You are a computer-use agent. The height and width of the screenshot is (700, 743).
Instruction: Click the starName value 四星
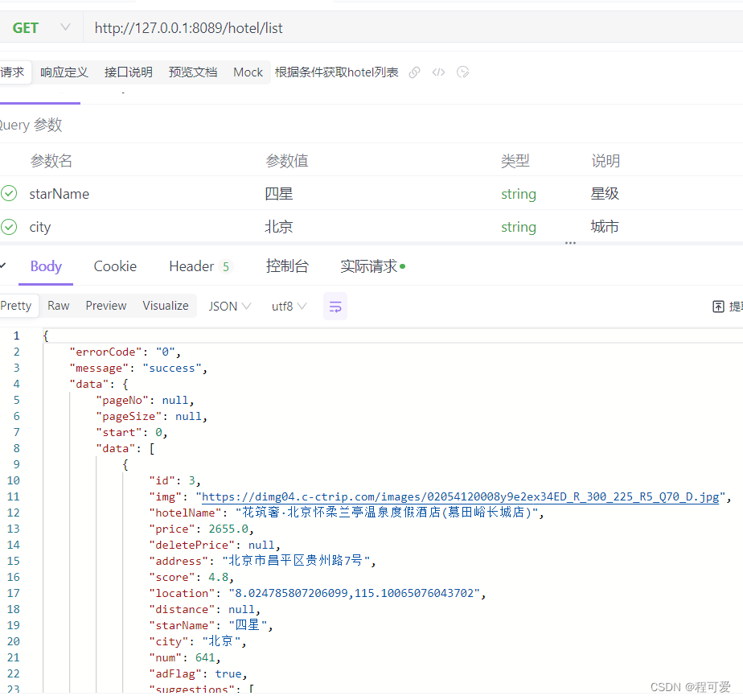278,193
